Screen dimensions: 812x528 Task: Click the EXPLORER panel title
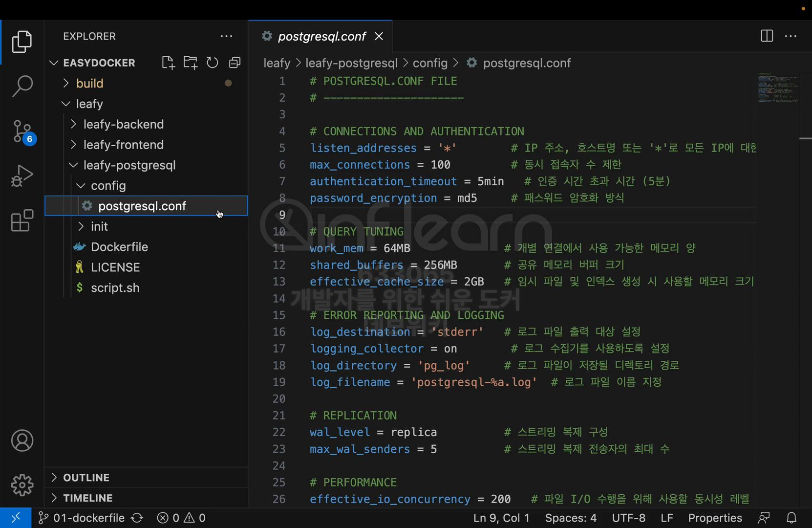coord(89,36)
